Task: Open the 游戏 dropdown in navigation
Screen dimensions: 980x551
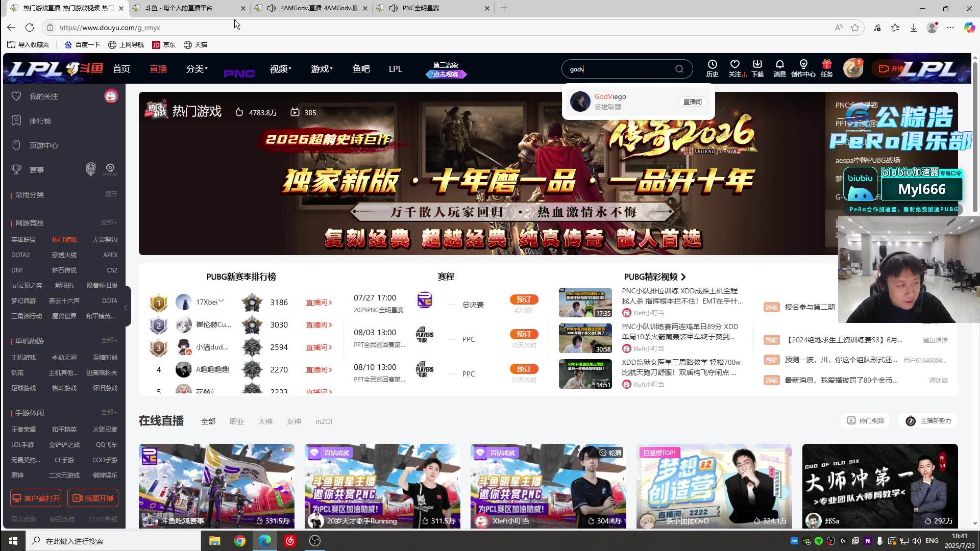Action: pyautogui.click(x=322, y=69)
